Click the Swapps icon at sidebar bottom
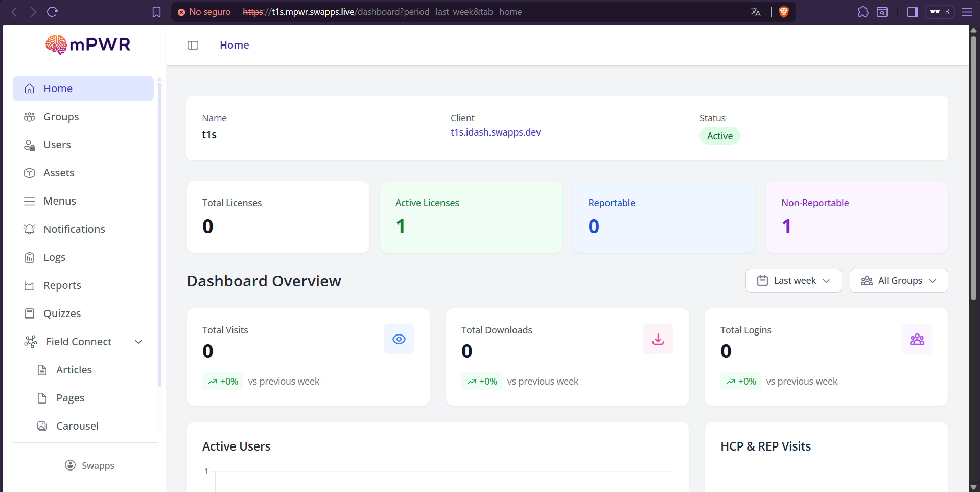The height and width of the screenshot is (492, 980). click(x=70, y=465)
